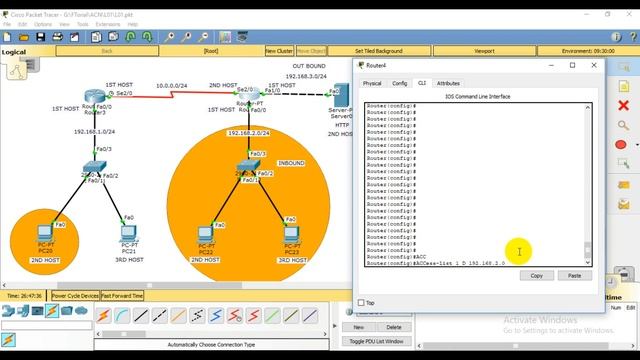Click the Zoom In magnifier icon
The image size is (640, 360).
click(x=169, y=37)
